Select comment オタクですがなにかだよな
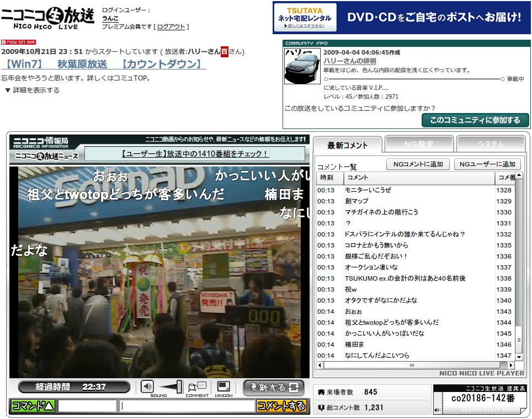The image size is (532, 419). click(x=416, y=300)
